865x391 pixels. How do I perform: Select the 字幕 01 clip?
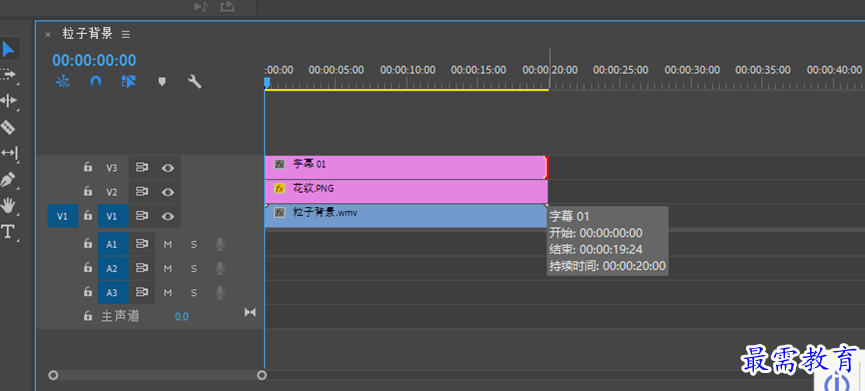[x=406, y=167]
